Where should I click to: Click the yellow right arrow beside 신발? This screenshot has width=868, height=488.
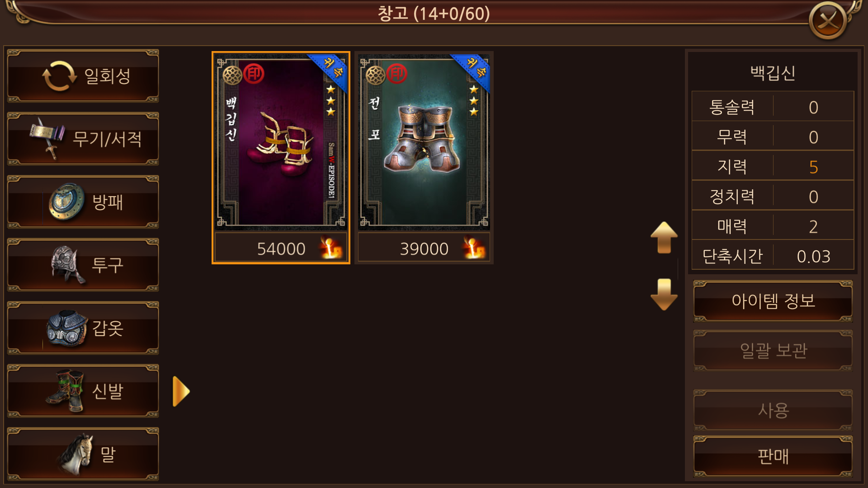pyautogui.click(x=181, y=391)
